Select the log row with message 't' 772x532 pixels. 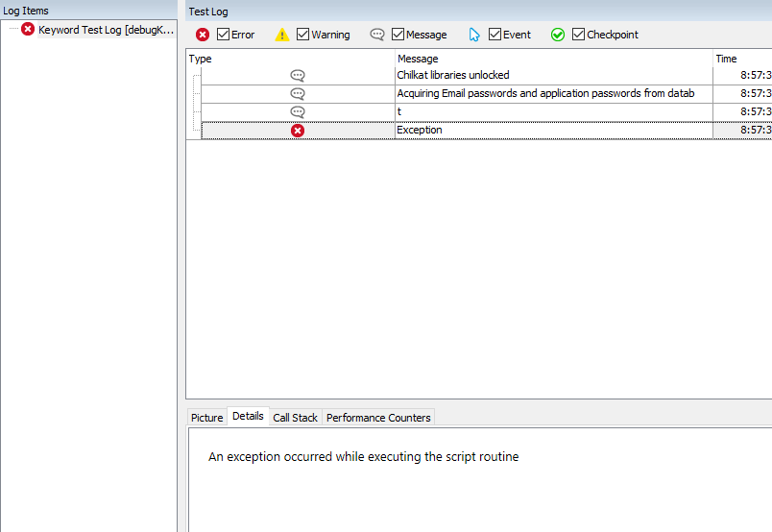point(398,111)
